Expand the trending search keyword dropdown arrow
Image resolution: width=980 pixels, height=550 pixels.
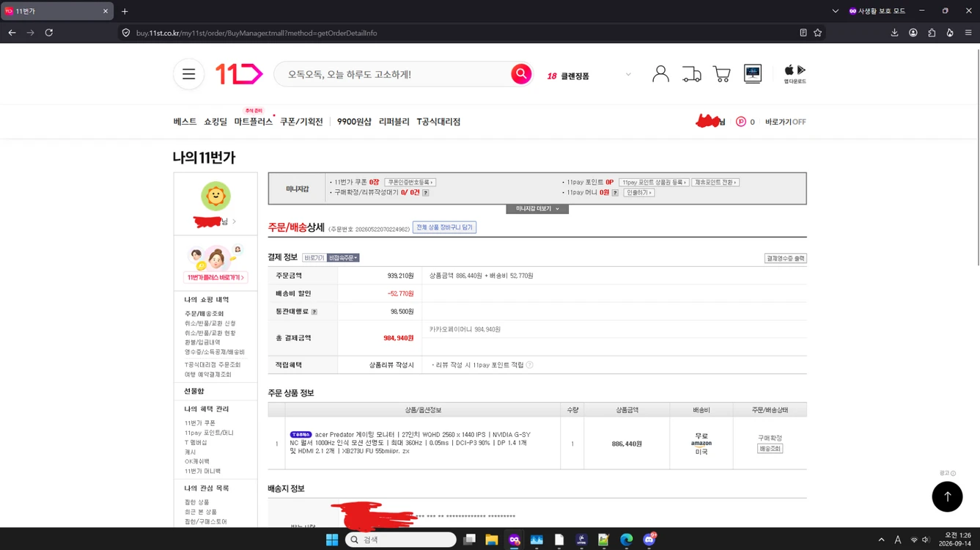(628, 75)
